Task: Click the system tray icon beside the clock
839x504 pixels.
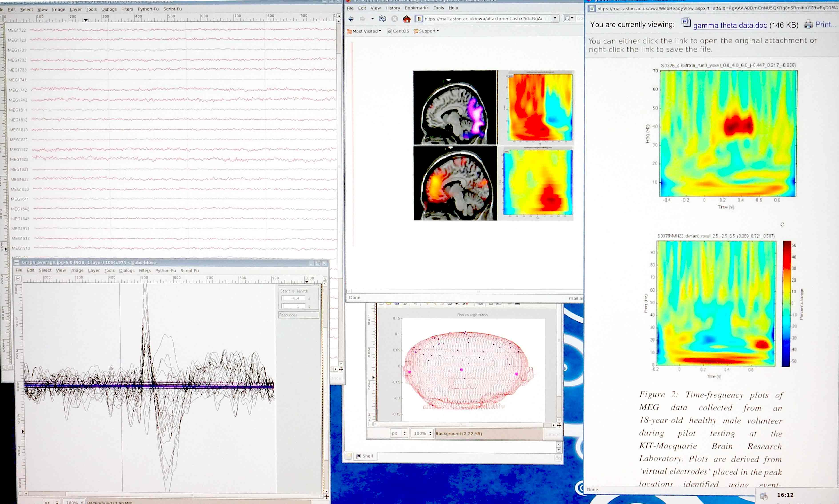Action: point(764,496)
